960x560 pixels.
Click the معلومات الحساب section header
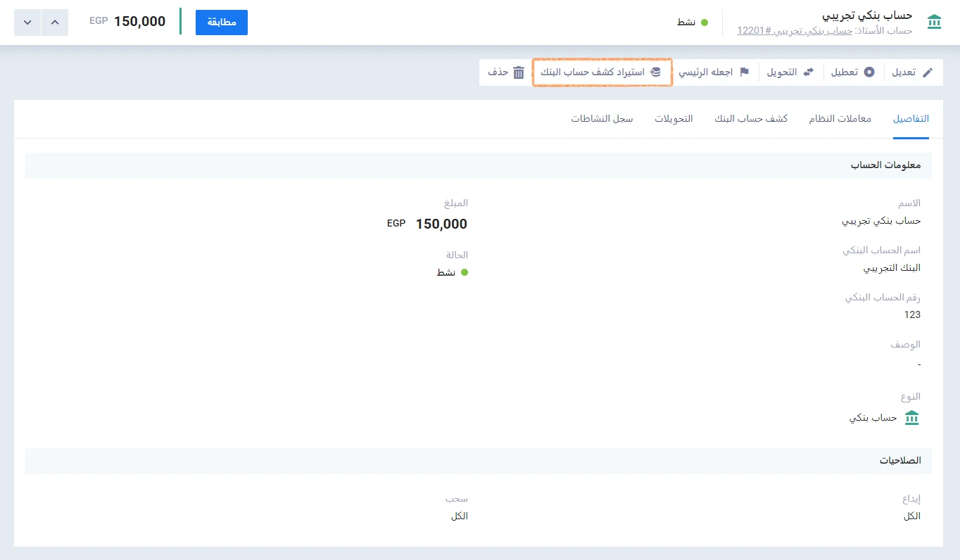(x=885, y=165)
